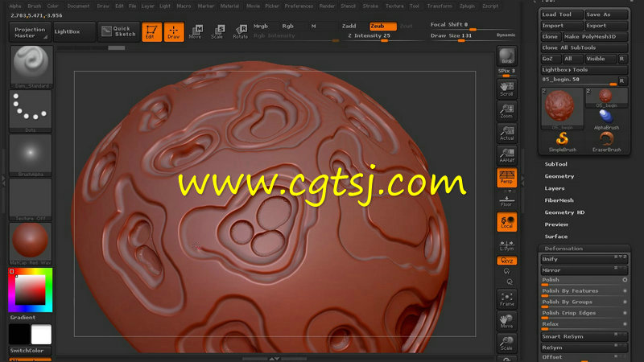Viewport: 644px width, 362px height.
Task: Click the SwitchColor button
Action: click(x=30, y=351)
